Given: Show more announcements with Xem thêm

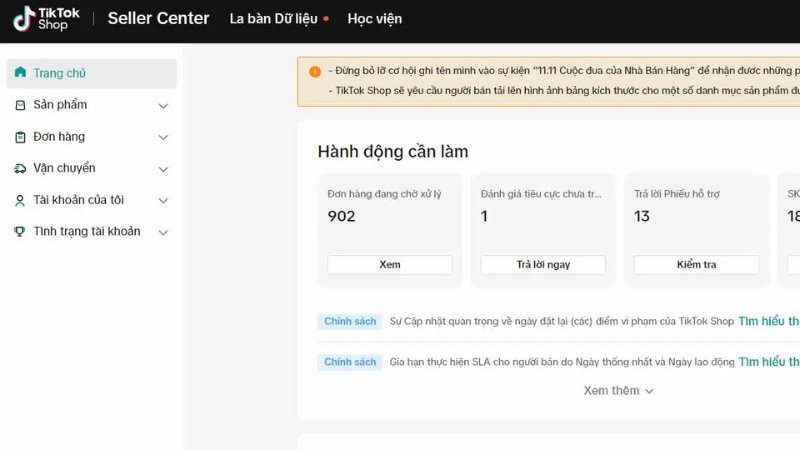Looking at the screenshot, I should tap(618, 390).
